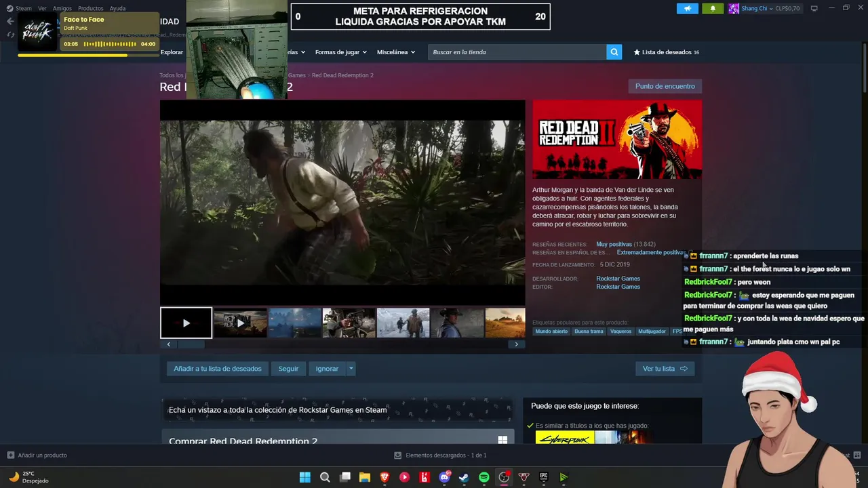Open Epic Games Launcher from the taskbar
The image size is (868, 488).
544,477
